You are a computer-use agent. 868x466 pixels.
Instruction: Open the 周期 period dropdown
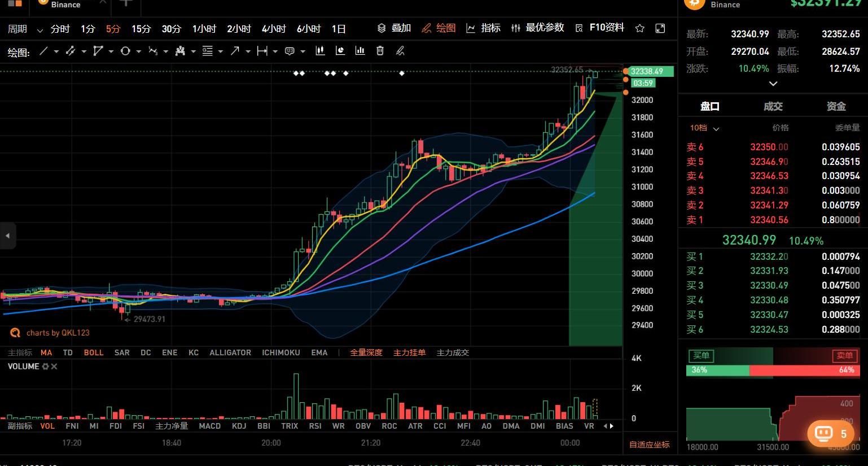[25, 29]
